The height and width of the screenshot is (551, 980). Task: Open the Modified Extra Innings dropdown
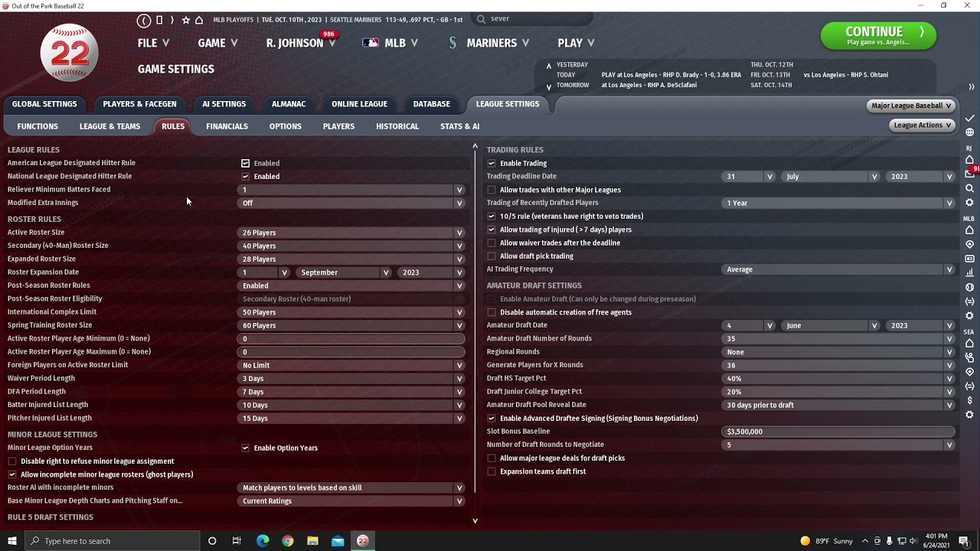[351, 203]
